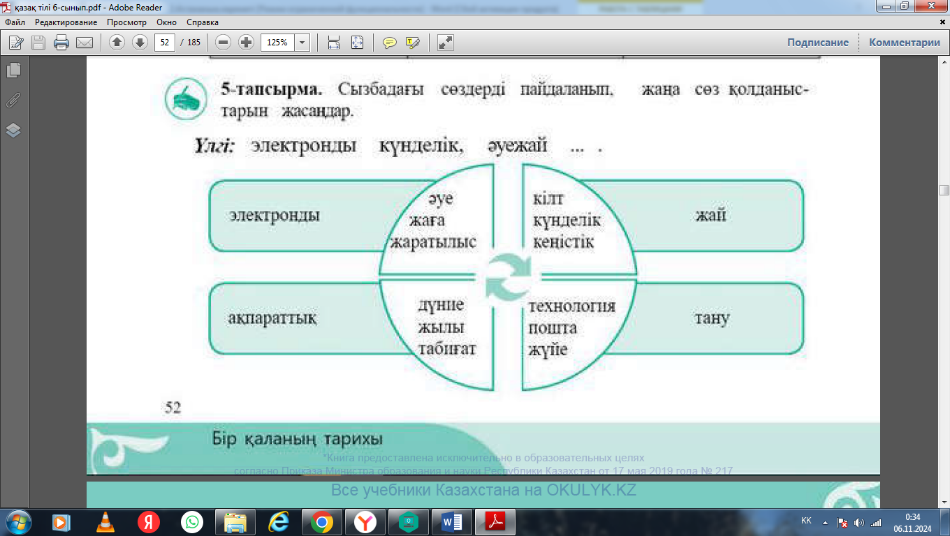The width and height of the screenshot is (950, 536).
Task: Show layers sidebar panel
Action: [x=13, y=130]
